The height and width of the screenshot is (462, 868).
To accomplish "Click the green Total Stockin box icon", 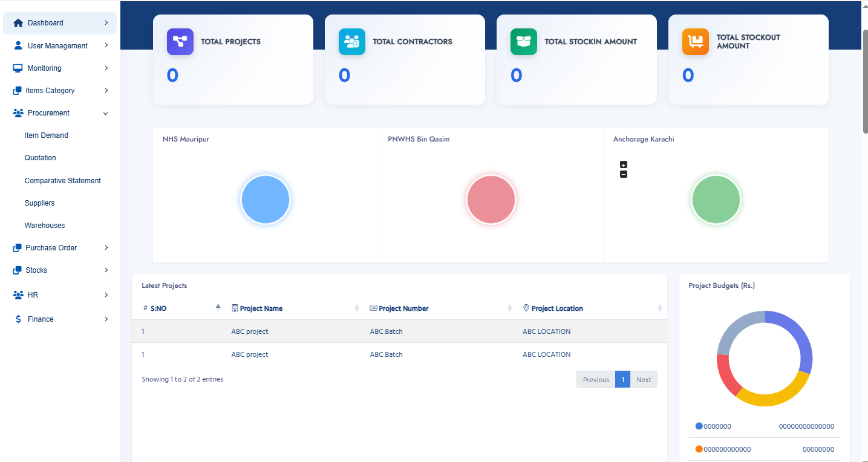I will tap(523, 42).
